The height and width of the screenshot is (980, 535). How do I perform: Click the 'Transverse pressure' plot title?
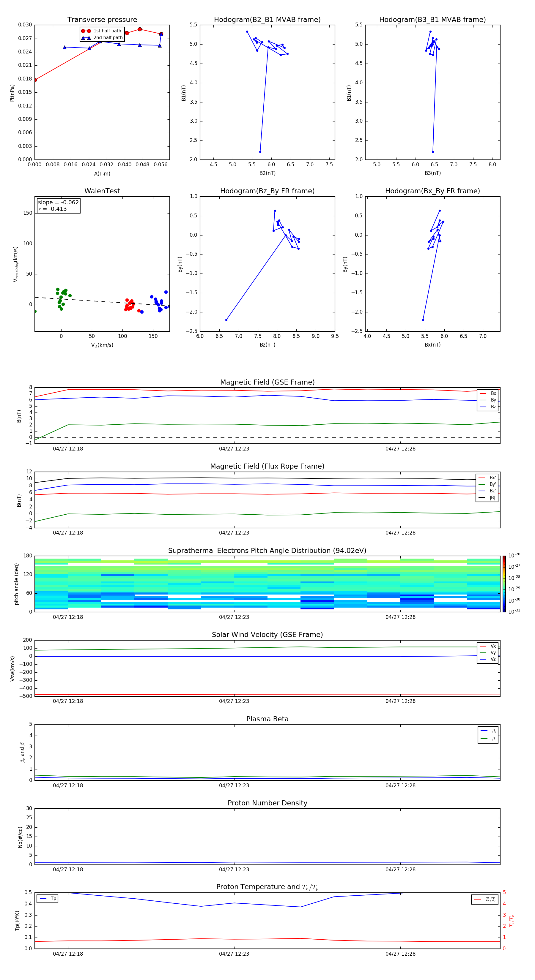tap(102, 20)
